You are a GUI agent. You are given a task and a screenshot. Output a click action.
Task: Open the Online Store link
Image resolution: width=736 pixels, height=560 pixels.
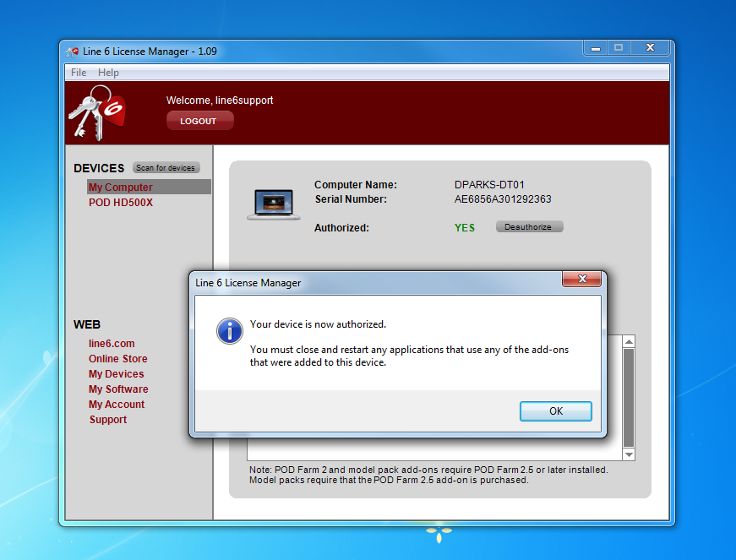117,359
